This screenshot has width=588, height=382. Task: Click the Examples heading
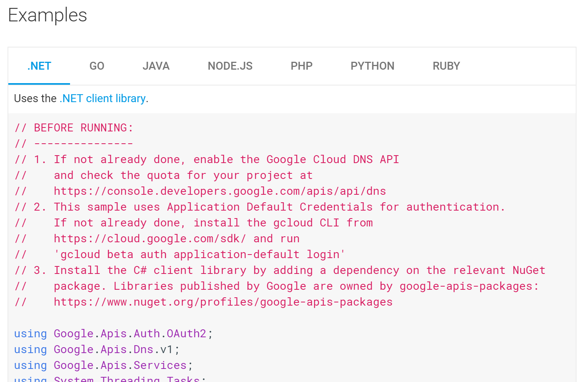tap(47, 15)
